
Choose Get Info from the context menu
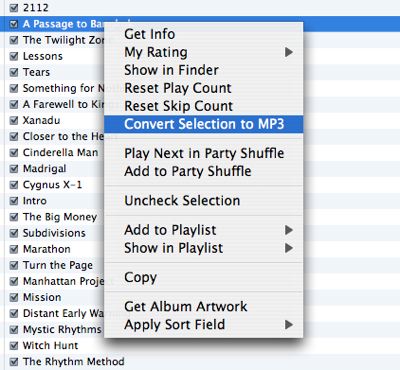pos(204,34)
